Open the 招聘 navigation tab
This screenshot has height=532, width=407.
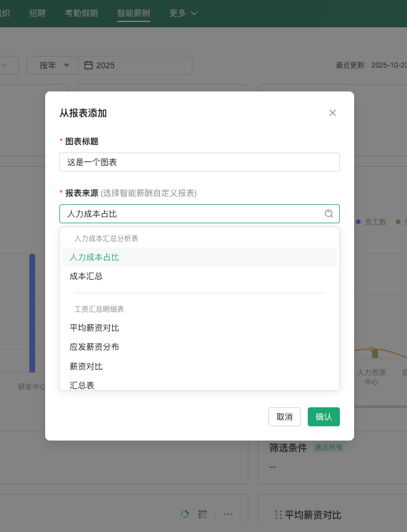coord(37,13)
